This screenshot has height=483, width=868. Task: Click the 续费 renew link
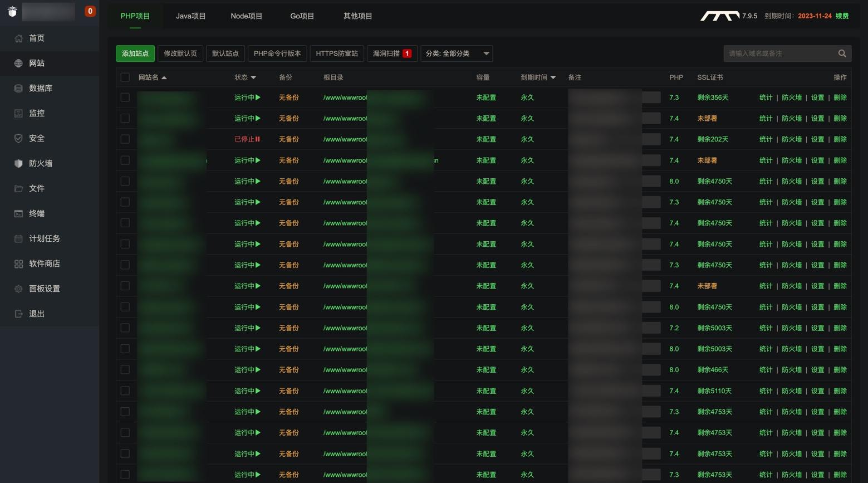point(842,16)
